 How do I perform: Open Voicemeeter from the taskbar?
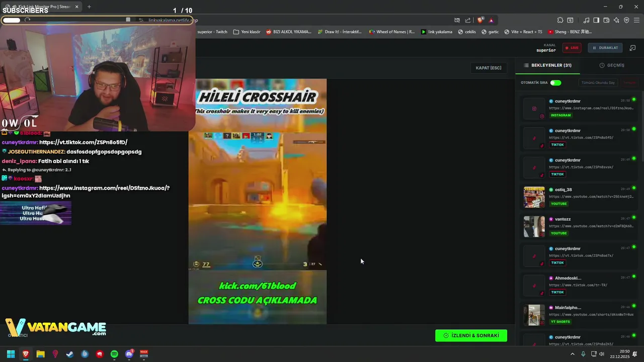[x=144, y=354]
